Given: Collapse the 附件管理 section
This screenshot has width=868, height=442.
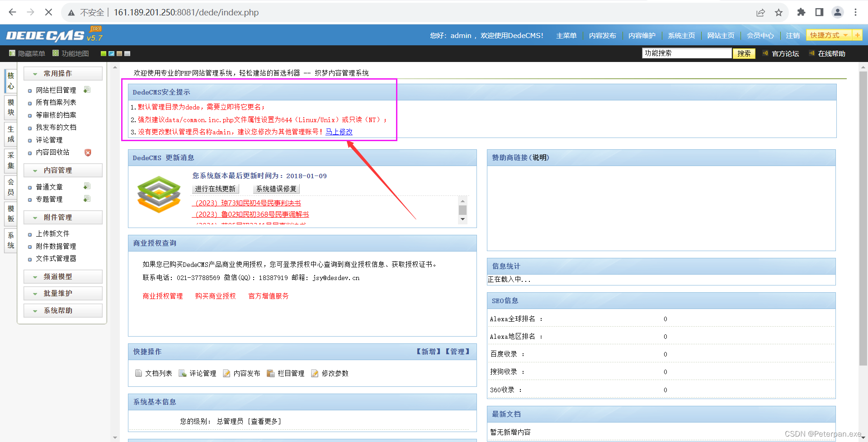Looking at the screenshot, I should 63,217.
